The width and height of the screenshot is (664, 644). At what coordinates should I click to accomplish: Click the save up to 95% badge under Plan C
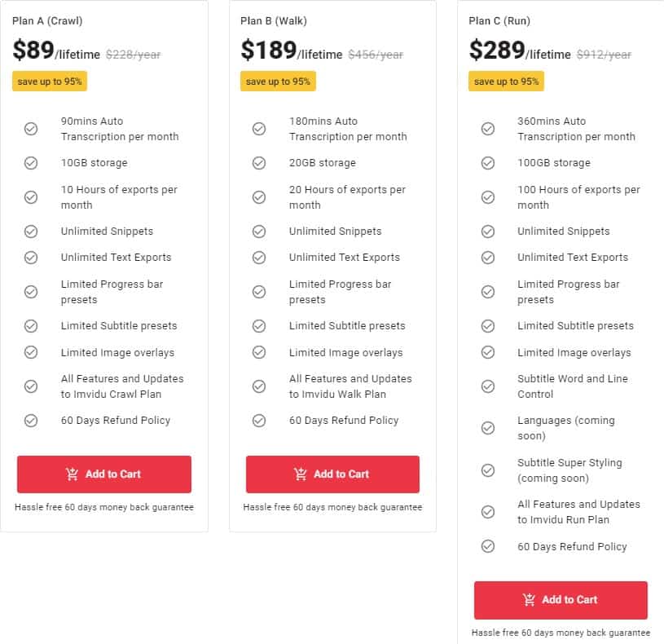tap(507, 82)
